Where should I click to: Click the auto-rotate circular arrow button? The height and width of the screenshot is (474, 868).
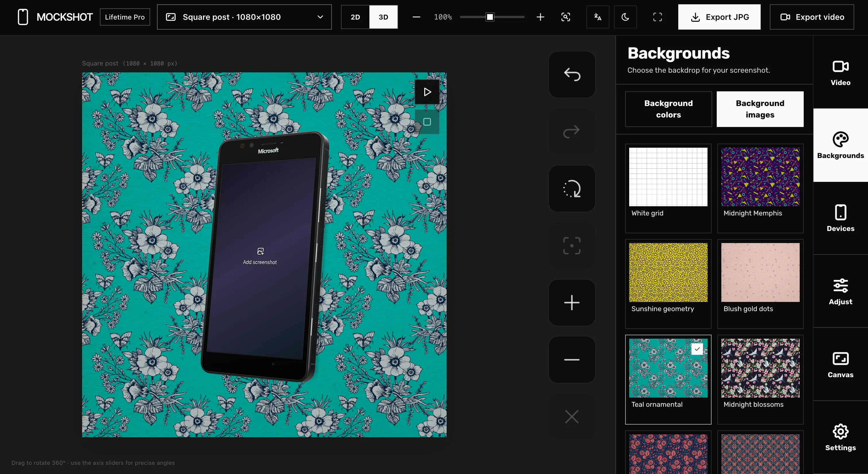tap(572, 188)
